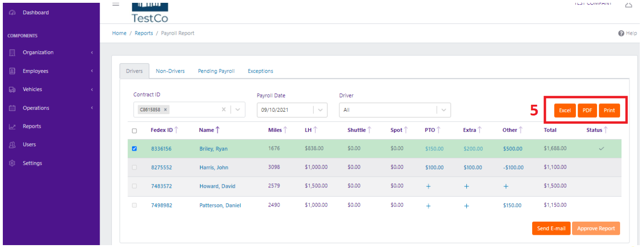This screenshot has height=247, width=644.
Task: Go to Home breadcrumb link
Action: [119, 33]
